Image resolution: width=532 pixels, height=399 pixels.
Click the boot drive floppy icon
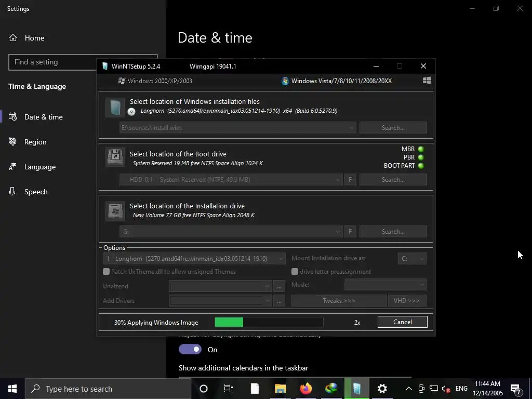point(115,157)
